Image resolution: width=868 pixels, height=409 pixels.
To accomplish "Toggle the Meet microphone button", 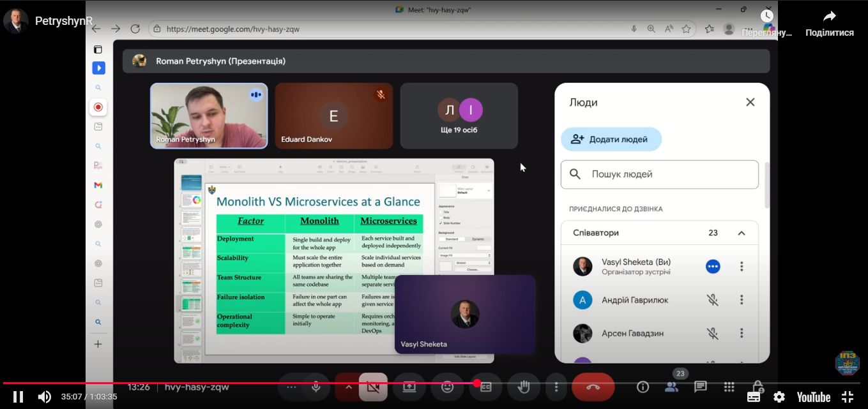I will click(x=316, y=387).
